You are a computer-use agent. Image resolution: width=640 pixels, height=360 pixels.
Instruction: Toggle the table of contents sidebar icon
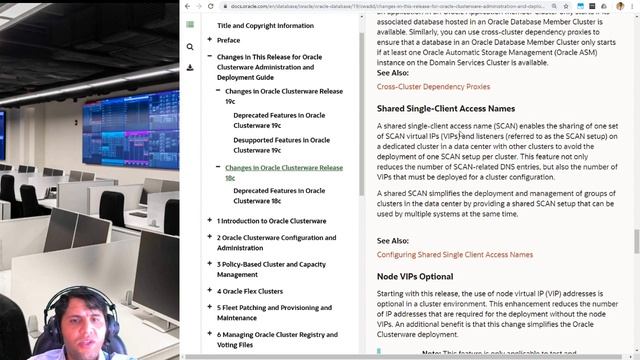(190, 25)
